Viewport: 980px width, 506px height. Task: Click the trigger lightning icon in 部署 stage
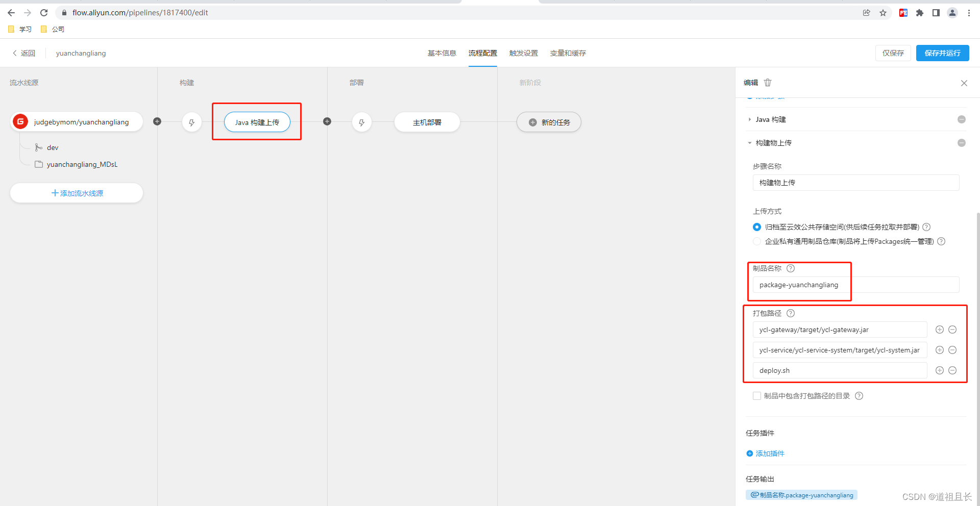coord(362,122)
